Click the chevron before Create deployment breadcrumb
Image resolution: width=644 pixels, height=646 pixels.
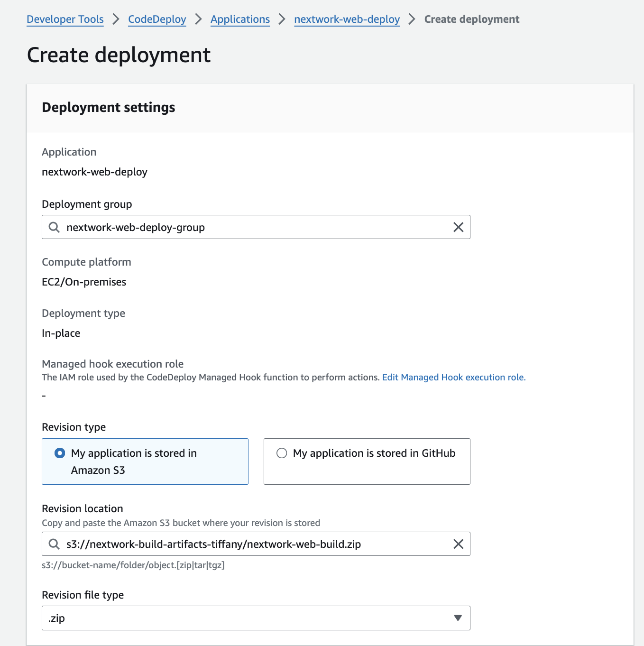click(412, 19)
